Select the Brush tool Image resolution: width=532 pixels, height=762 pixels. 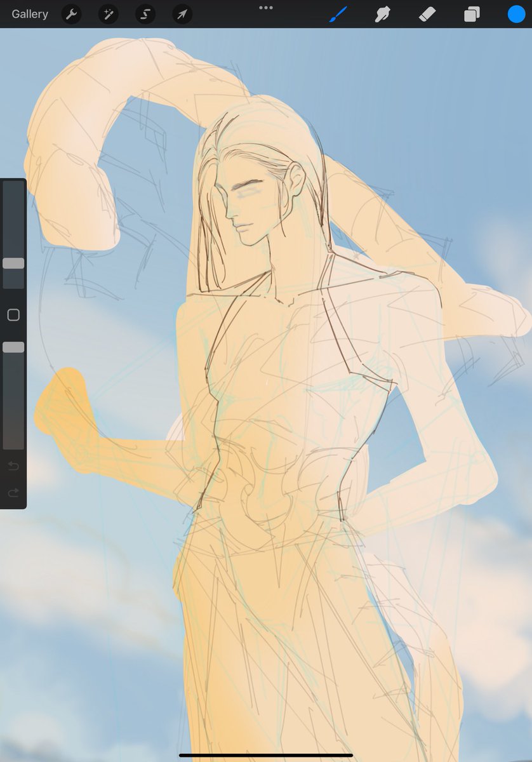(338, 14)
